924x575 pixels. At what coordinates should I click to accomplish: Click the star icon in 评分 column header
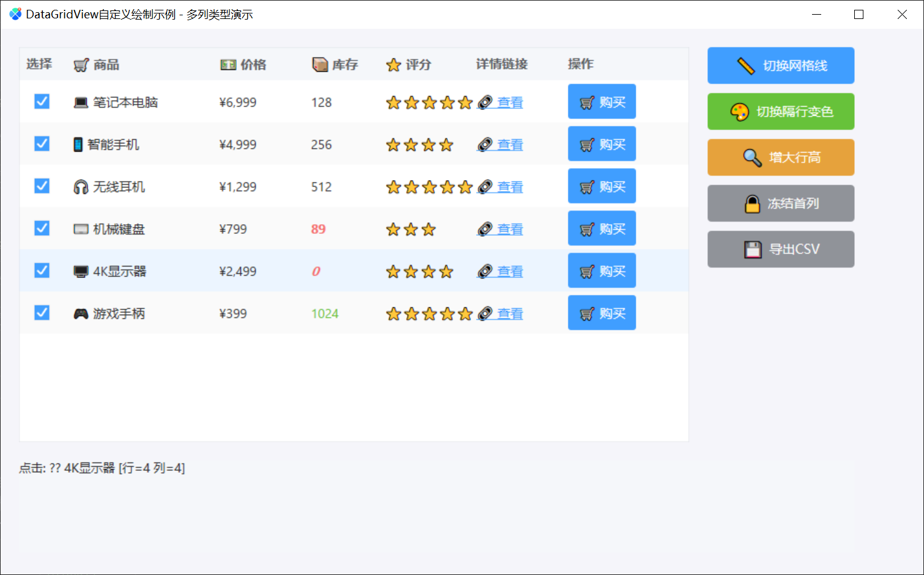pos(393,64)
